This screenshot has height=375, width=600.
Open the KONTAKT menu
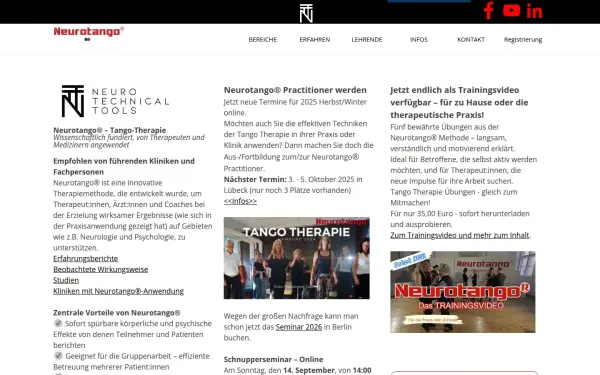[x=471, y=39]
